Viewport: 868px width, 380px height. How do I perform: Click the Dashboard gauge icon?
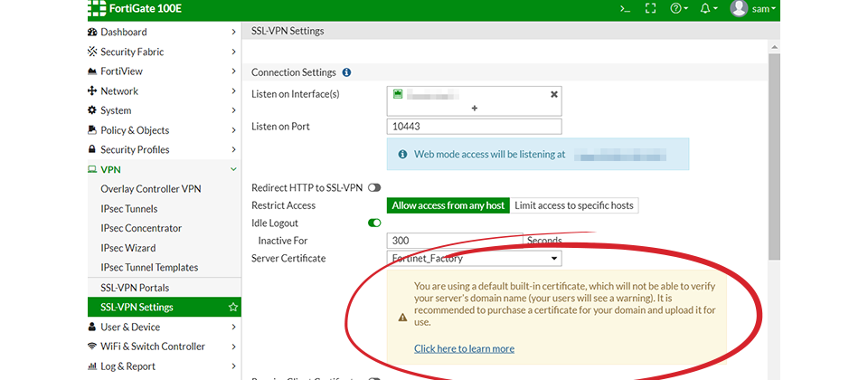tap(92, 33)
